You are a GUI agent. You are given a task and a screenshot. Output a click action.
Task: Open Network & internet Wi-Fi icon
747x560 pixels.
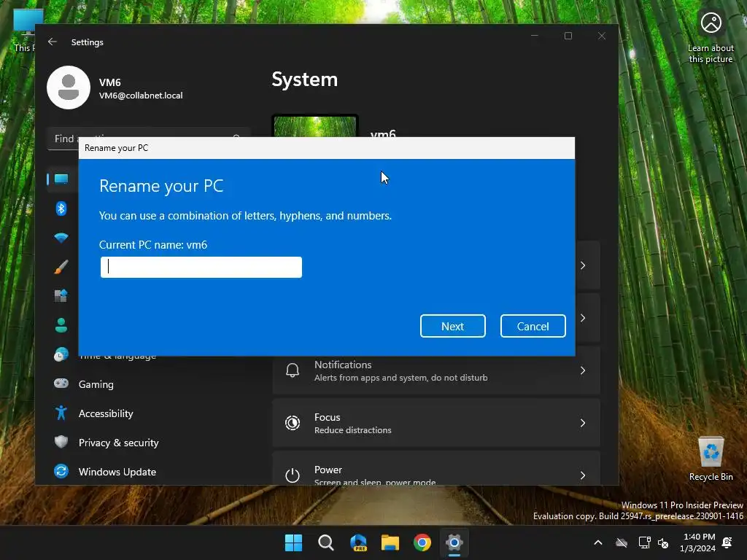pos(61,238)
